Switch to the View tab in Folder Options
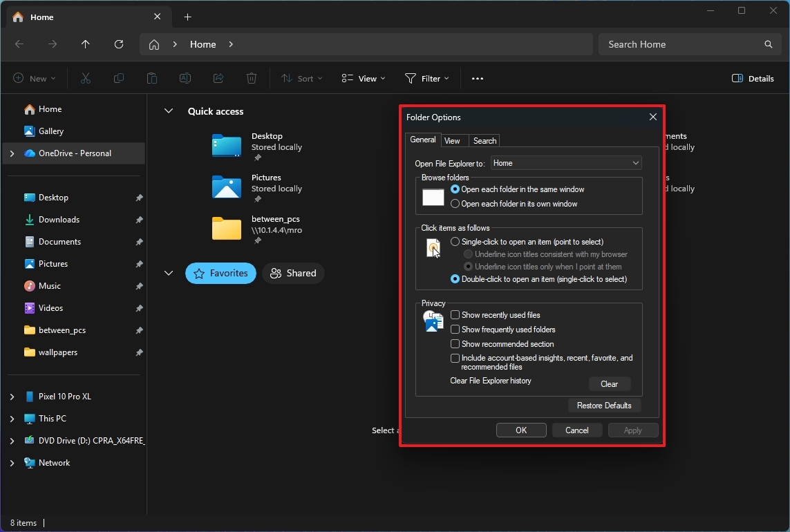 pos(453,140)
